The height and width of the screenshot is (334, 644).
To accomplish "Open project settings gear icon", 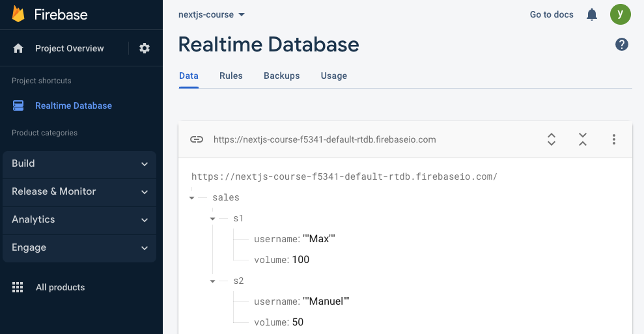I will click(144, 48).
